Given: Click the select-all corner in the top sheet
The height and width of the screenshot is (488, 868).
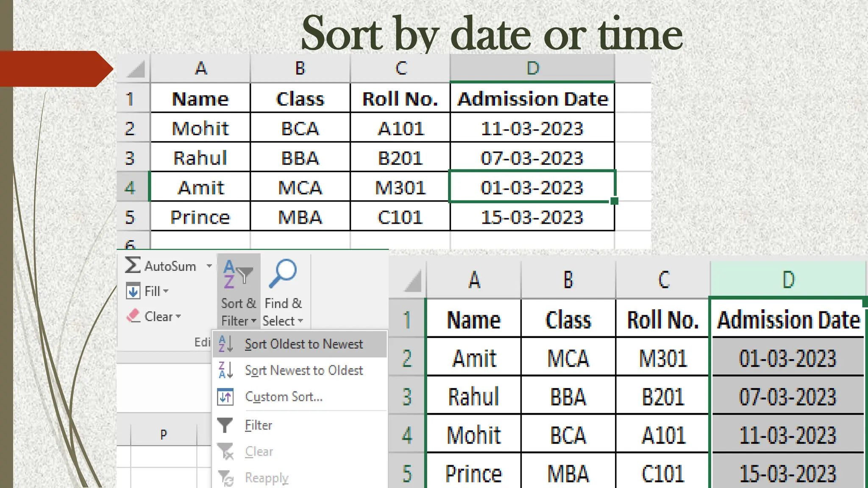Looking at the screenshot, I should [136, 69].
